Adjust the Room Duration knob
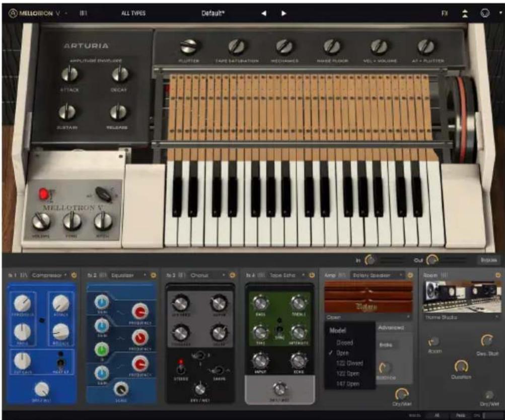The height and width of the screenshot is (420, 505). 461,367
